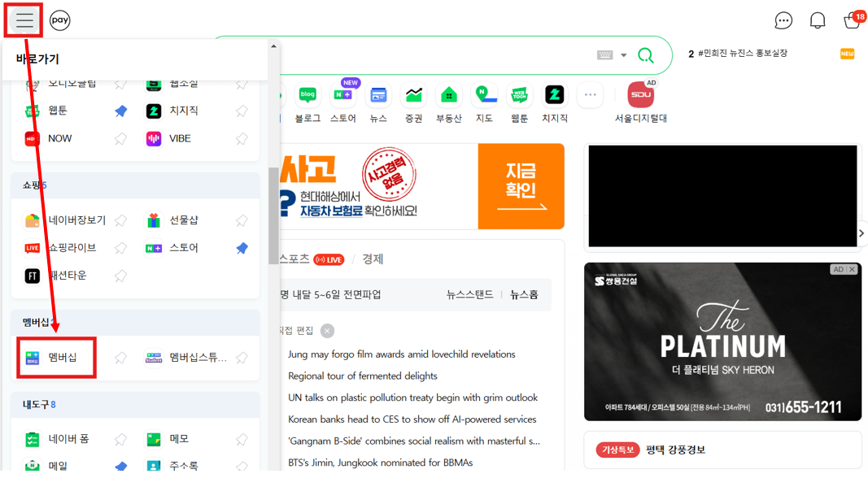Viewport: 868px width, 478px height.
Task: Close The Platinum ad with X
Action: [x=853, y=269]
